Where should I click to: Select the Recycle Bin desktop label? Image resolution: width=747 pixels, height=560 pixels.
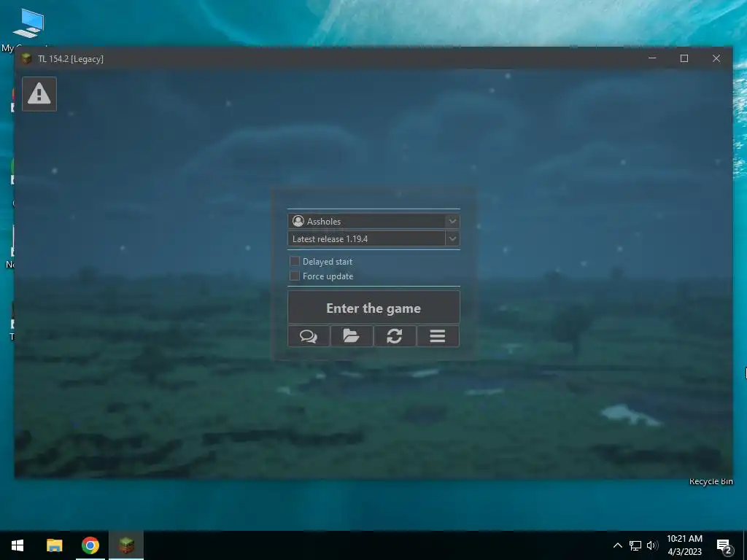711,481
